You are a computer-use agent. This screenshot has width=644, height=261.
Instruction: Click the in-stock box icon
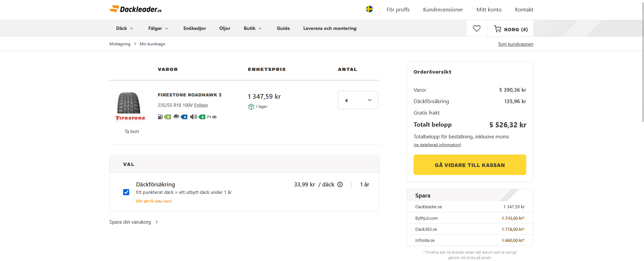click(x=251, y=106)
